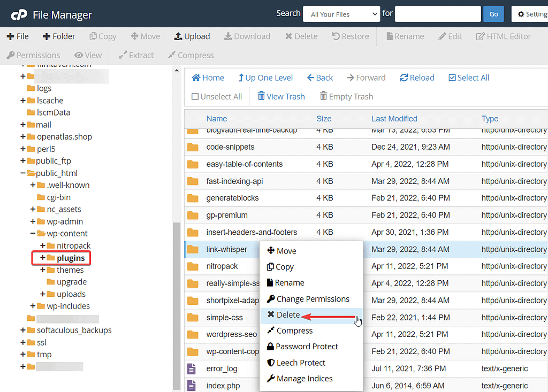The width and height of the screenshot is (548, 392).
Task: Click View Trash
Action: [281, 96]
